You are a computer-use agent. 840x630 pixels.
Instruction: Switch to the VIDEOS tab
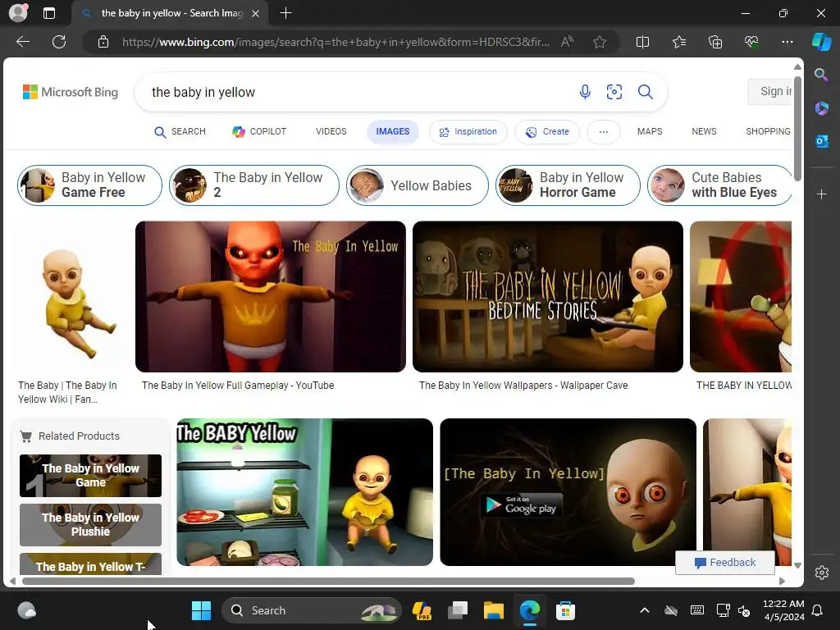coord(331,132)
